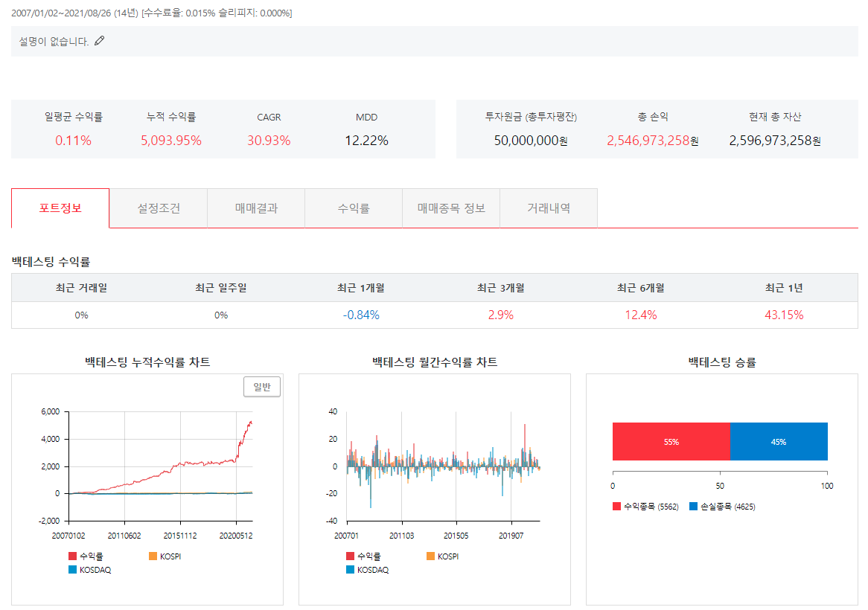Click the 최근 일주일 column header
The image size is (868, 610).
(x=221, y=288)
